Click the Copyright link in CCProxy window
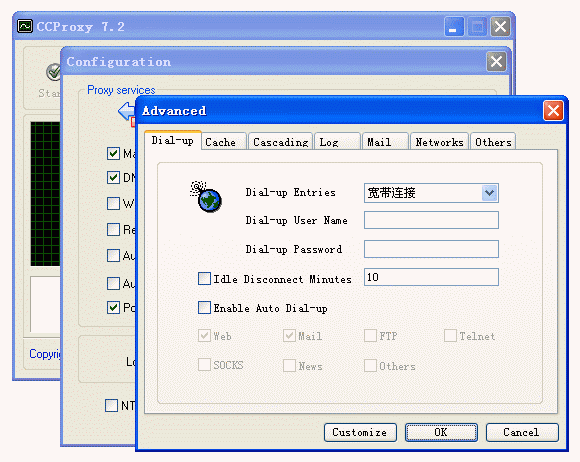 [45, 354]
